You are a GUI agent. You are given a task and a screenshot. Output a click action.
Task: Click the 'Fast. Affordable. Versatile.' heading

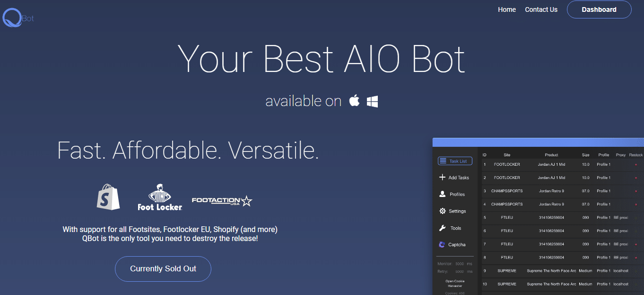click(188, 150)
